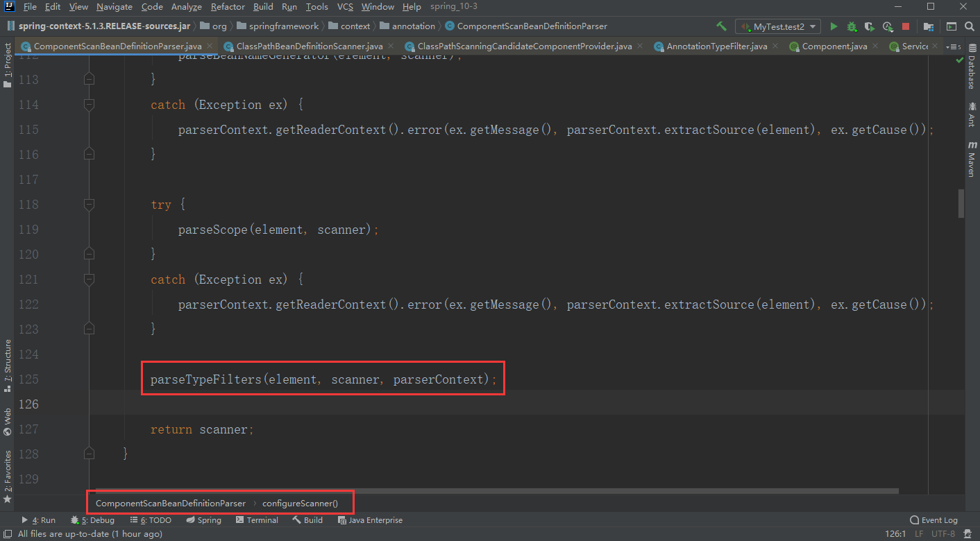Open the Run Anything icon
Image resolution: width=980 pixels, height=541 pixels.
pos(951,26)
